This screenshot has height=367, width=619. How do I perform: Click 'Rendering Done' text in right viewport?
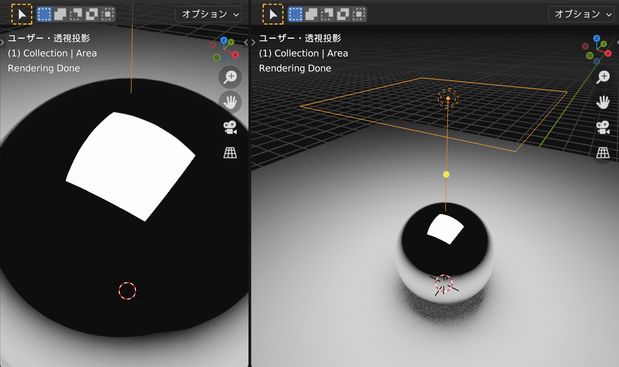pos(295,68)
